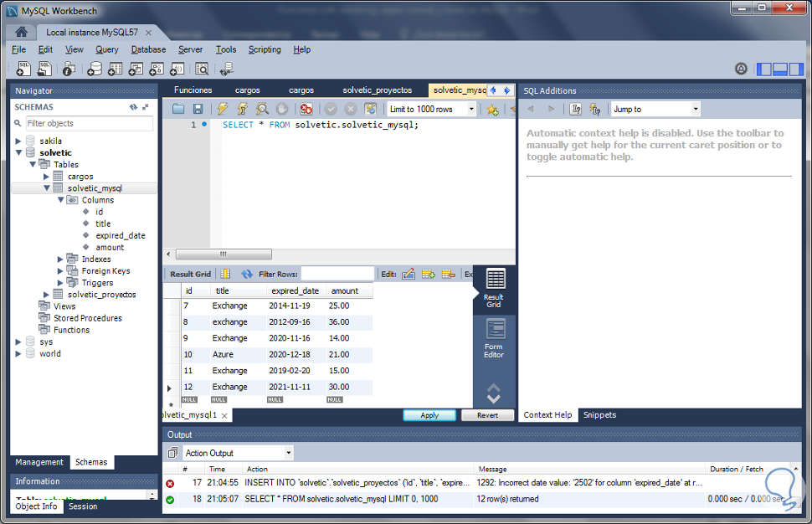The image size is (812, 524).
Task: Open the Form Editor view
Action: (x=494, y=339)
